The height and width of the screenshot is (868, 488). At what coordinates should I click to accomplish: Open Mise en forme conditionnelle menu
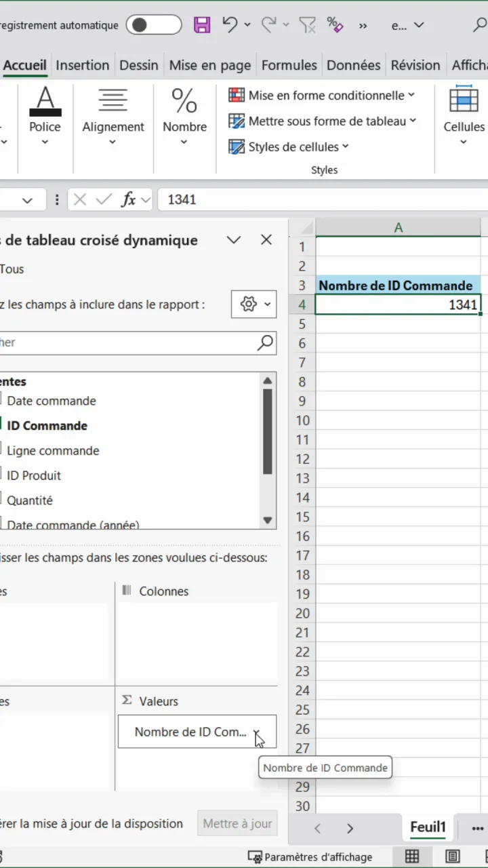[x=321, y=96]
